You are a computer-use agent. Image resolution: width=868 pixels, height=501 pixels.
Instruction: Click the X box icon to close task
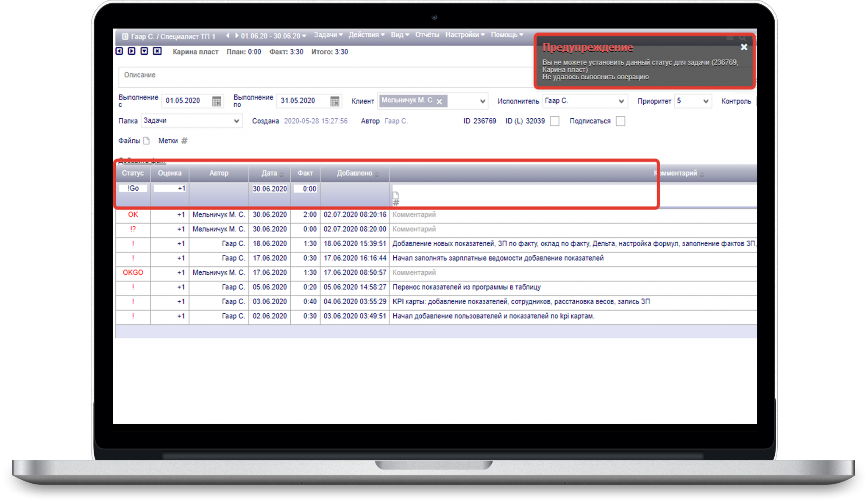click(x=157, y=51)
